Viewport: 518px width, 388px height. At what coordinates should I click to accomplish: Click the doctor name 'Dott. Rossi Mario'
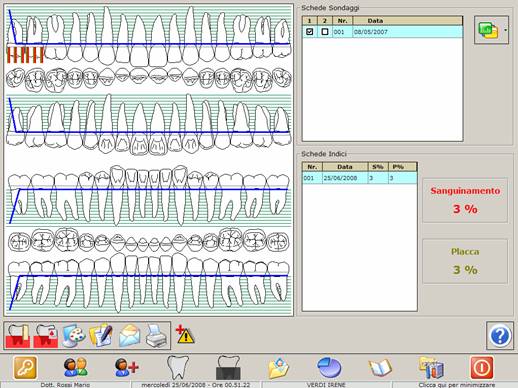pyautogui.click(x=65, y=385)
